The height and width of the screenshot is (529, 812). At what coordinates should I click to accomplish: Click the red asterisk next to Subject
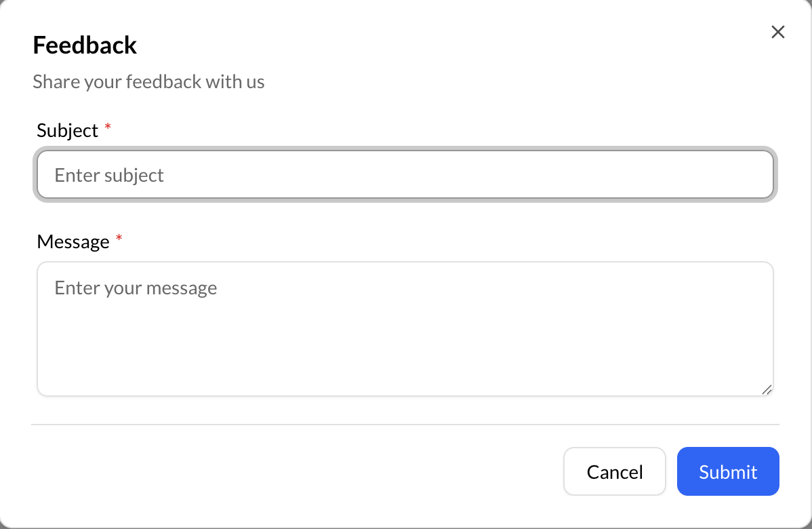coord(107,128)
